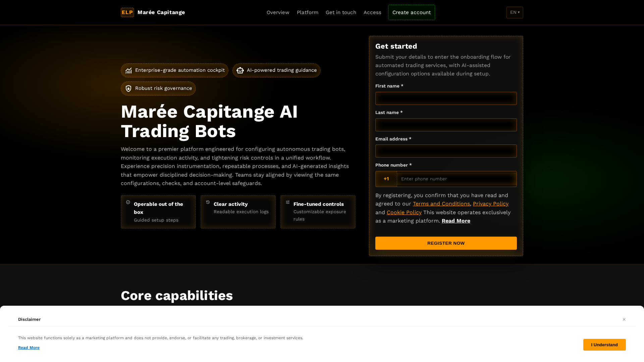The height and width of the screenshot is (362, 644).
Task: Click the Core capabilities heading
Action: click(177, 296)
